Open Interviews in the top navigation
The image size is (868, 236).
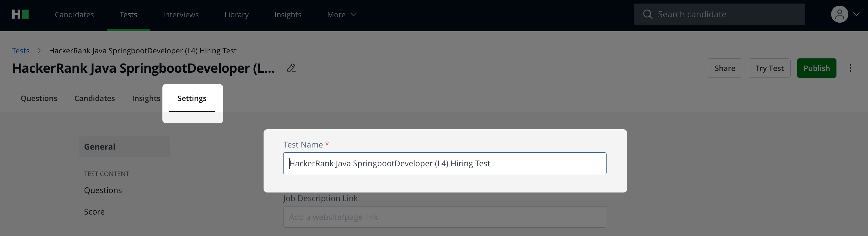181,15
